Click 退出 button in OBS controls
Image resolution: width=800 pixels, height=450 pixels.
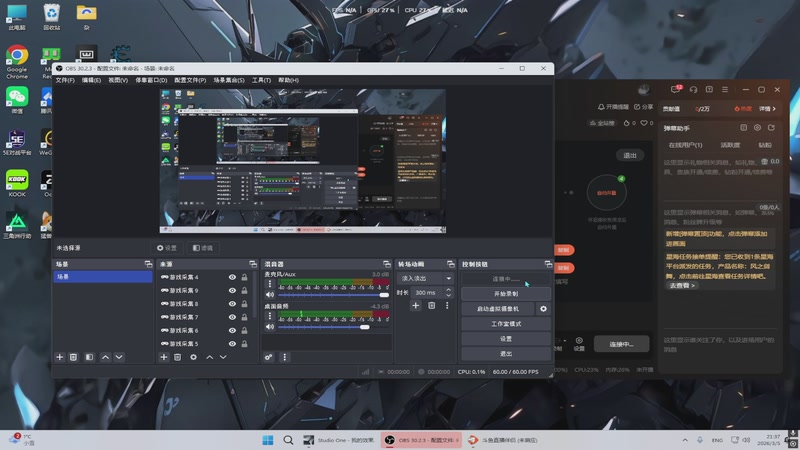point(506,354)
